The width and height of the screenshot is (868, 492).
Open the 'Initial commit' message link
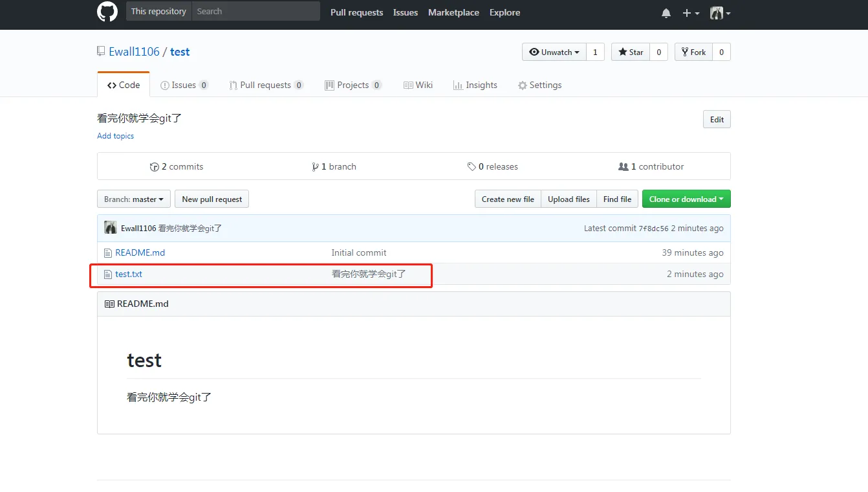point(359,253)
